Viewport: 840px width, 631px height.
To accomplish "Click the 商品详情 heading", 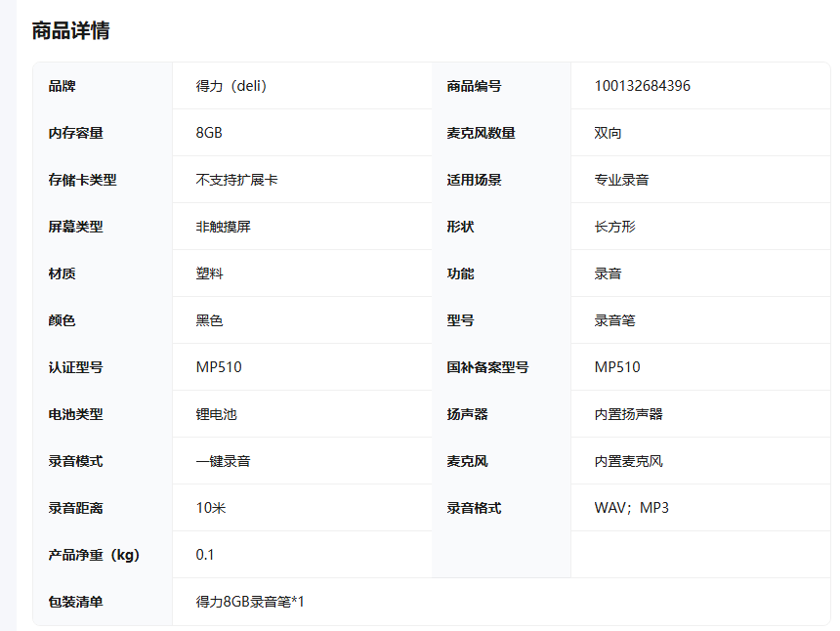I will 70,30.
